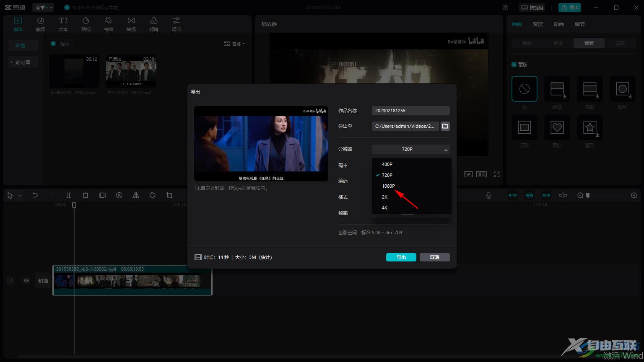
Task: Switch to the 滤镜 filters tab
Action: tap(154, 24)
